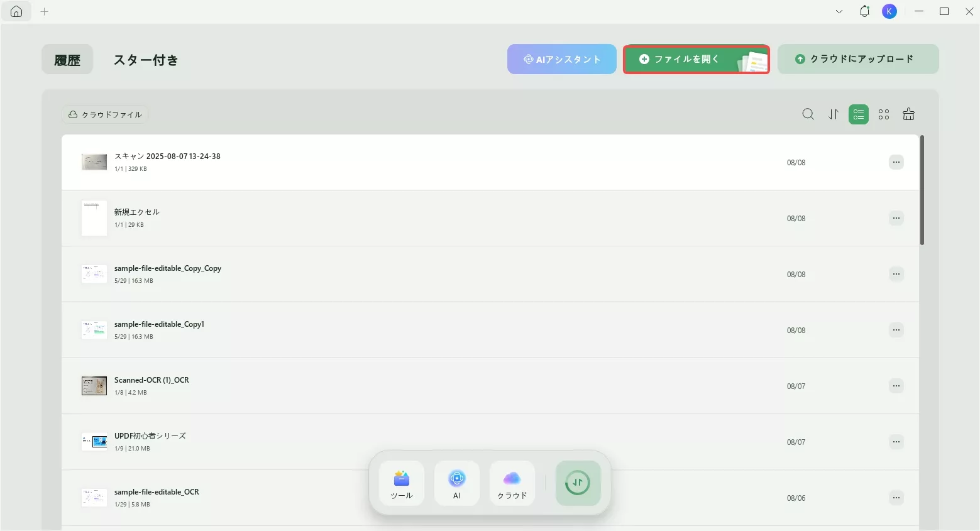The image size is (980, 531).
Task: Open 新規エクセル file thumbnail
Action: coord(94,218)
